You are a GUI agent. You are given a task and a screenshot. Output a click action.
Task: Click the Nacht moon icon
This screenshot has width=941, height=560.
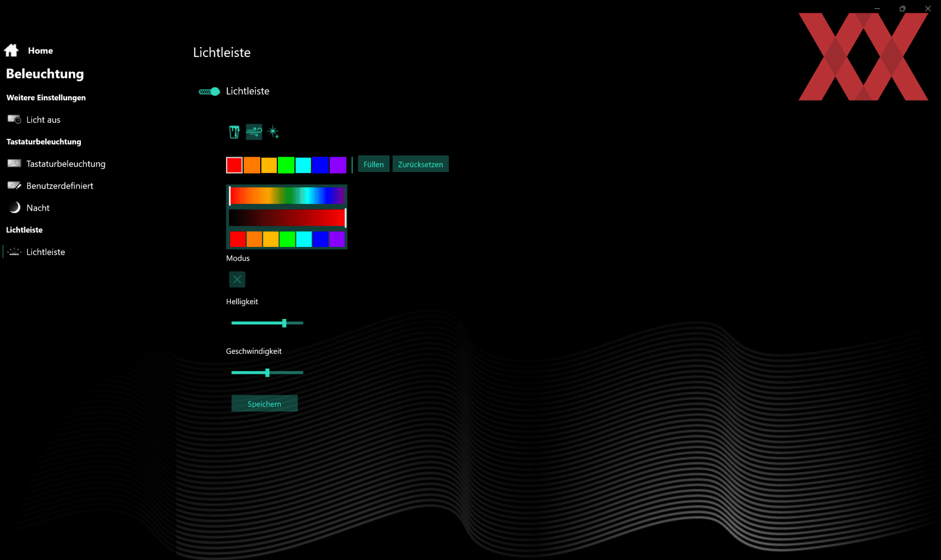pos(15,207)
